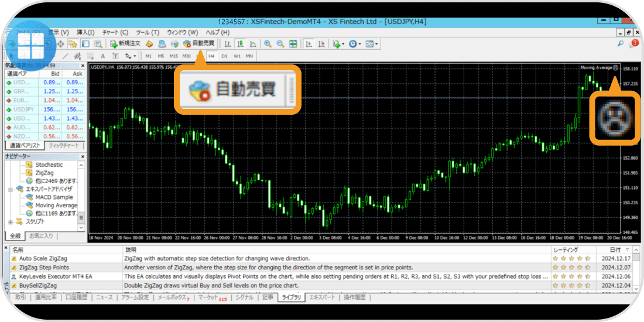Switch timeframe to MN
This screenshot has width=644, height=322.
coord(249,56)
